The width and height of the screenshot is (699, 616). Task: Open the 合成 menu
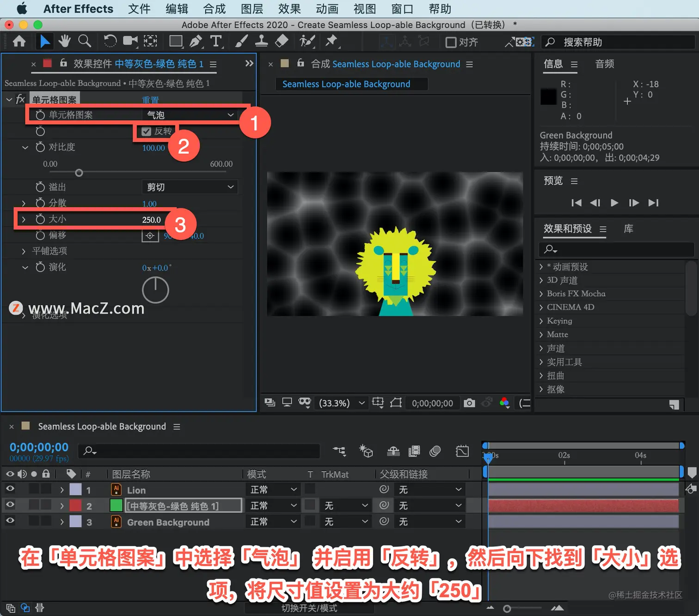coord(215,9)
